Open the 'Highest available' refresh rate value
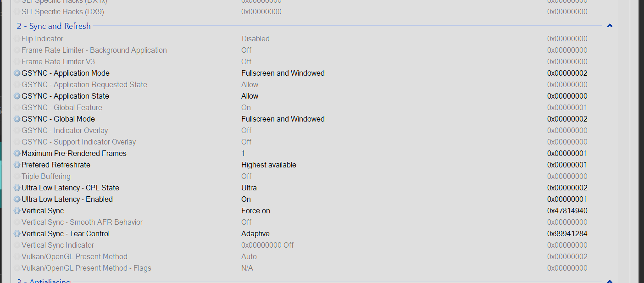Screen dimensions: 644x283 269,165
